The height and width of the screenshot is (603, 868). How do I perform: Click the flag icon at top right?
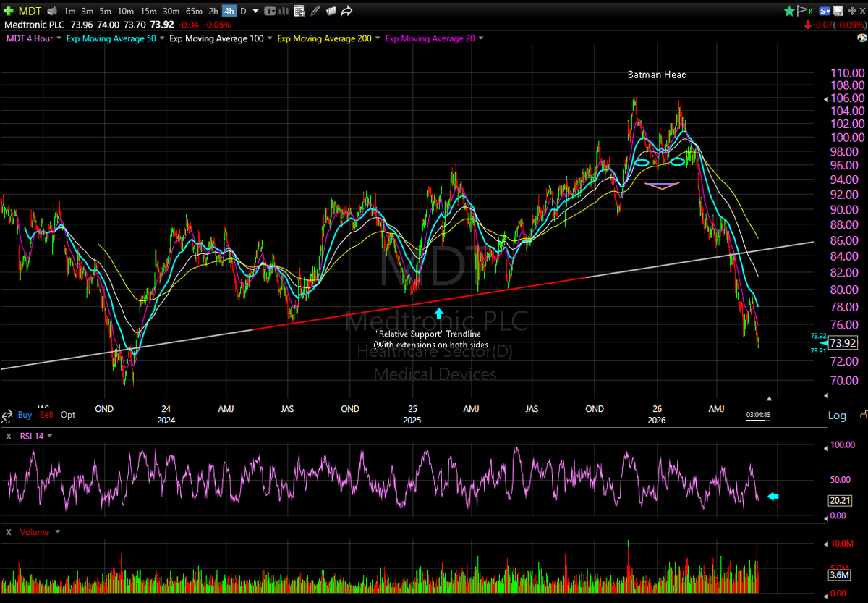pos(801,11)
